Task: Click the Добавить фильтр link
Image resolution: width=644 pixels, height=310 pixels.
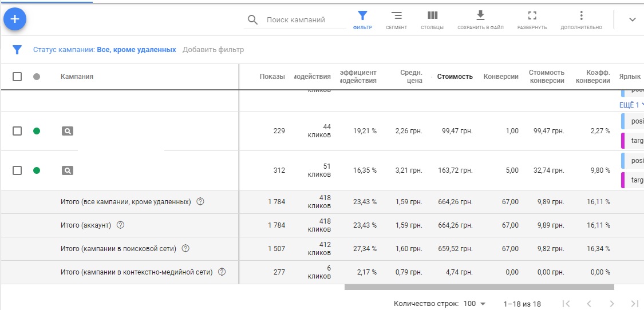Action: click(x=213, y=50)
